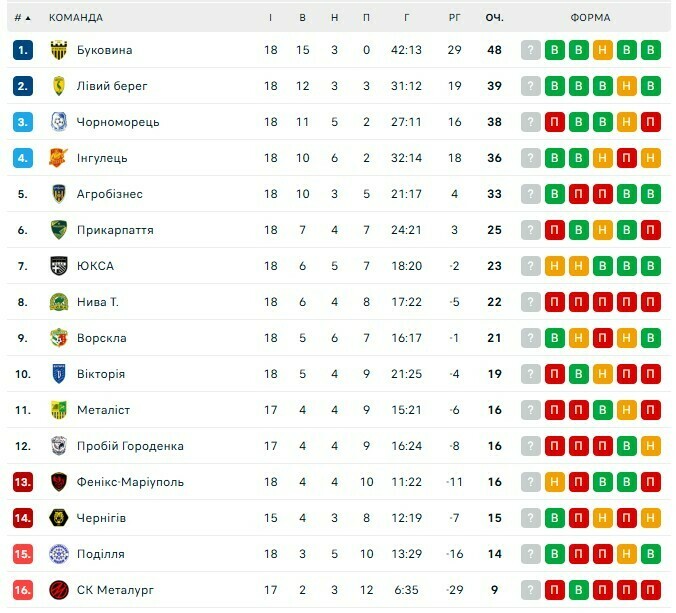Click the Лівий берег team logo

58,86
